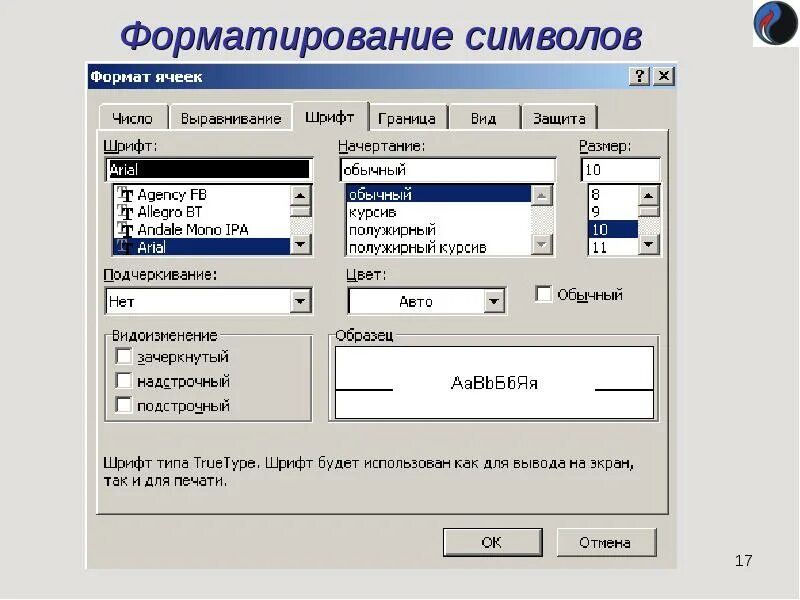
Task: Font list scroll up arrow
Action: pos(301,195)
